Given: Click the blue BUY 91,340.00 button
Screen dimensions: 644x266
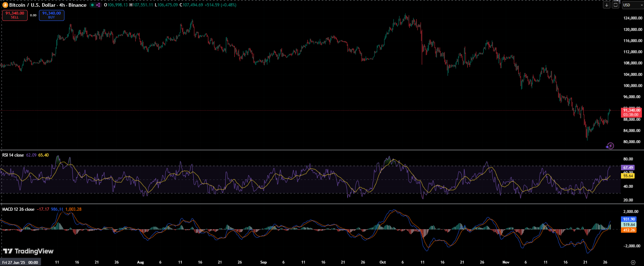Looking at the screenshot, I should [52, 15].
